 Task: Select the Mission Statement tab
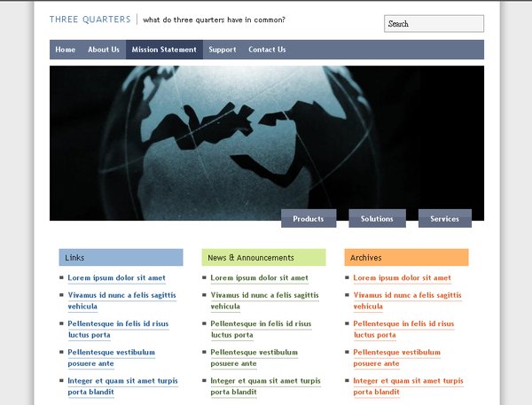click(164, 50)
